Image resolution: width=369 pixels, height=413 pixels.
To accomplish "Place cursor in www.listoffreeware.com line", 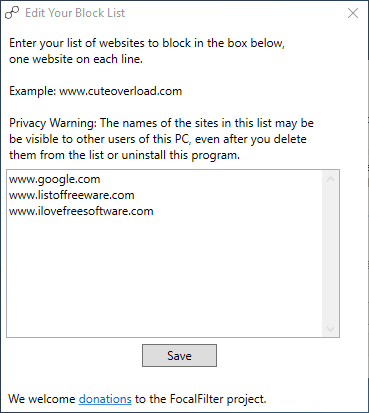I will tap(72, 195).
